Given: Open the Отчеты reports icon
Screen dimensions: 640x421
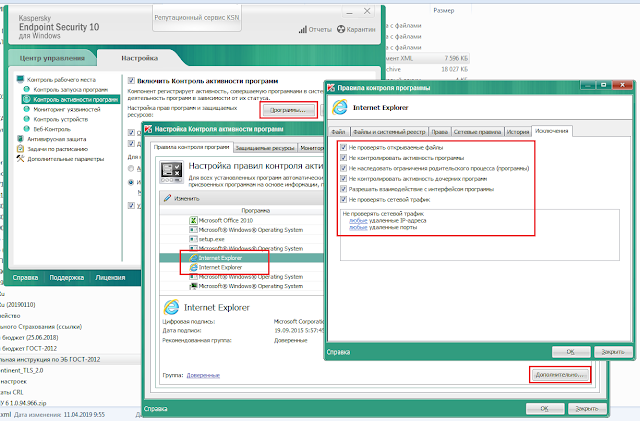Looking at the screenshot, I should coord(302,29).
